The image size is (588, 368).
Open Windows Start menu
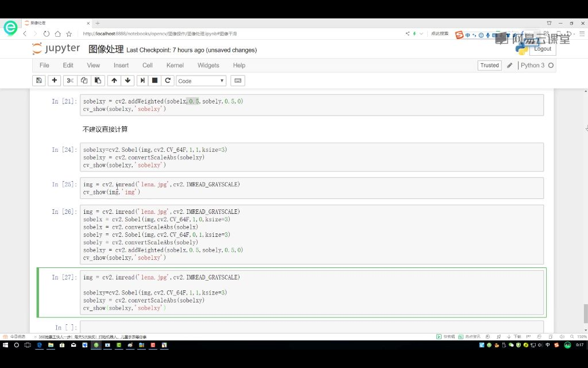[5, 345]
